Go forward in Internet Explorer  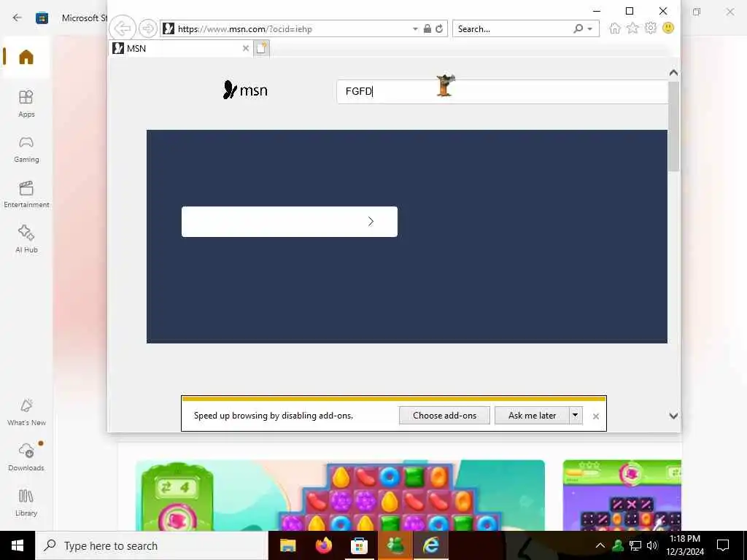tap(147, 28)
